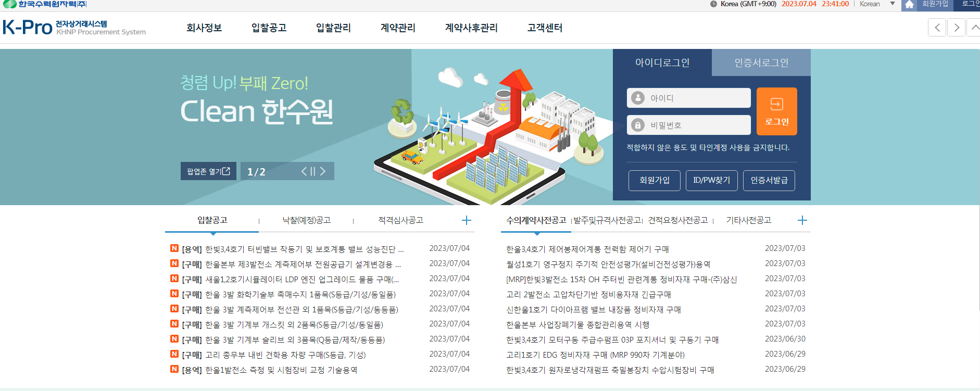Open 한울 3발 화학기술부 촉매수지 notice
Screen dimensions: 980x391
[289, 295]
